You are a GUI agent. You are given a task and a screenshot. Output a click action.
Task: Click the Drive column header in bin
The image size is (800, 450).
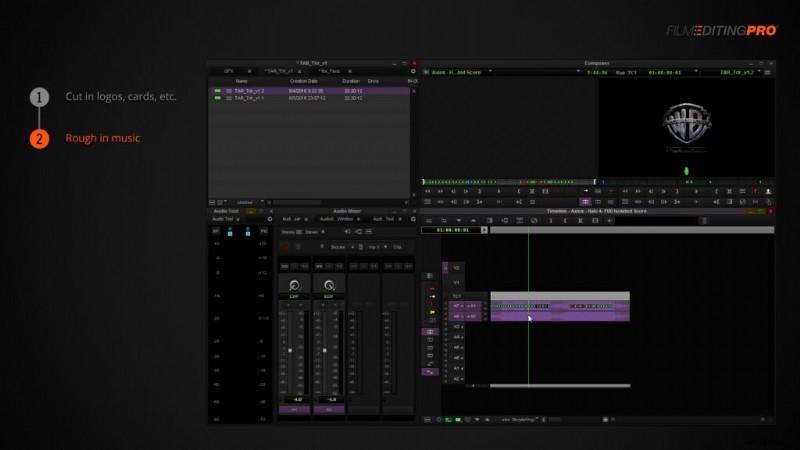point(373,81)
